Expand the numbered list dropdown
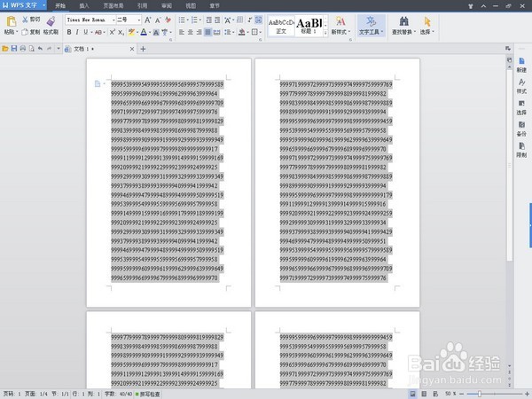This screenshot has height=399, width=532. pyautogui.click(x=200, y=20)
